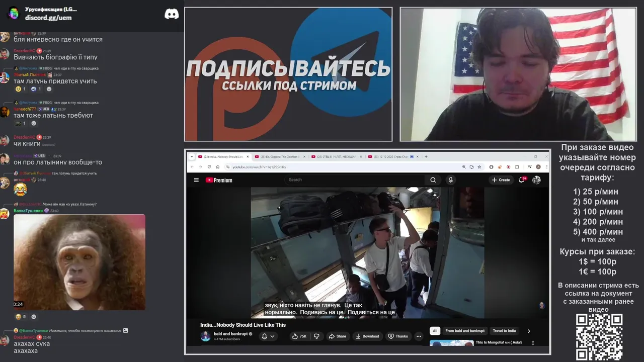The image size is (644, 362).
Task: Click the QR code in stream overlay
Action: click(599, 337)
